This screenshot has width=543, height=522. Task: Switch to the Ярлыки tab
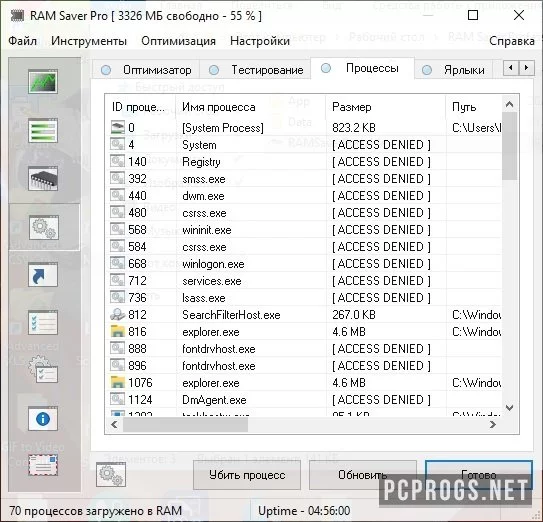tap(454, 70)
